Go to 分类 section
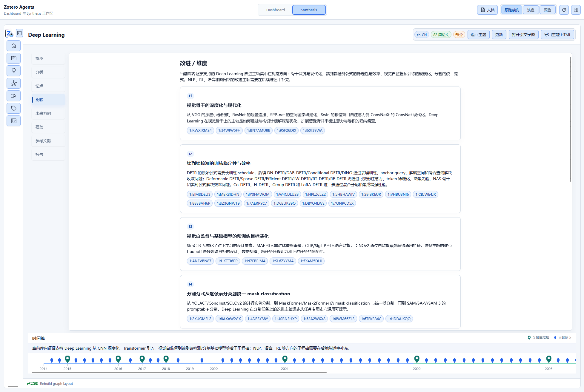This screenshot has width=584, height=392. (x=48, y=72)
